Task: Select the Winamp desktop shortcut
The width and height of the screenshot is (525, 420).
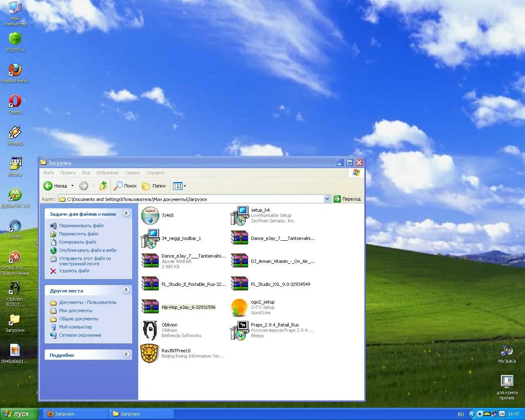Action: pos(15,135)
